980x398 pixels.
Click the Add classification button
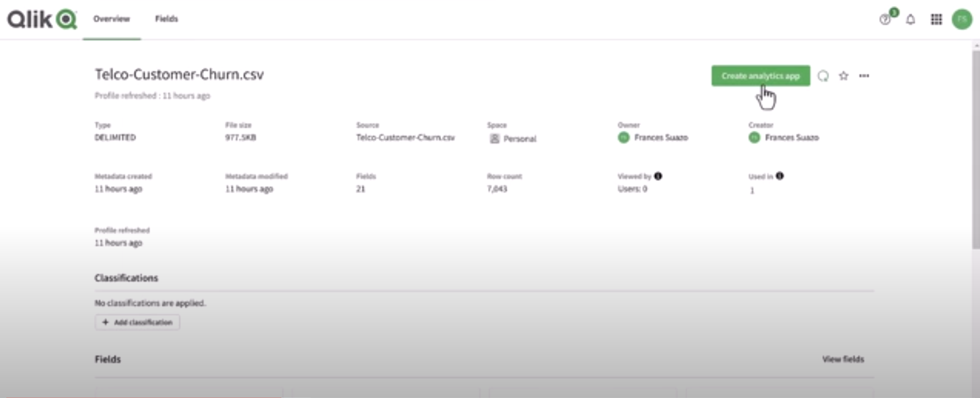137,322
